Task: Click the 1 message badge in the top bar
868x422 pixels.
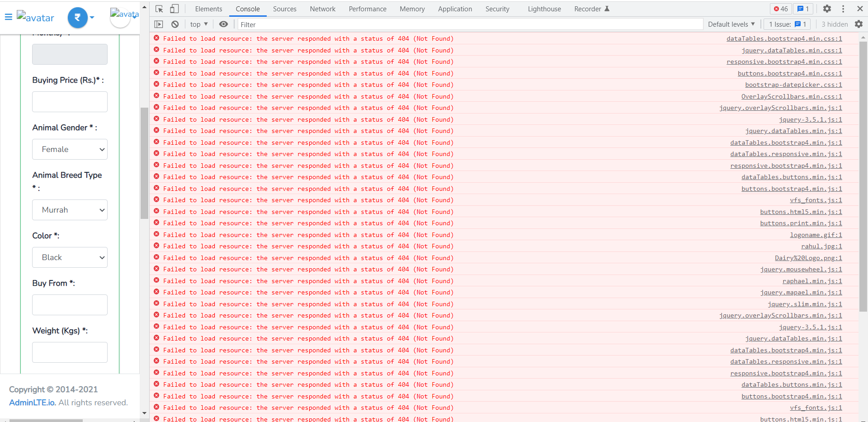Action: tap(803, 9)
